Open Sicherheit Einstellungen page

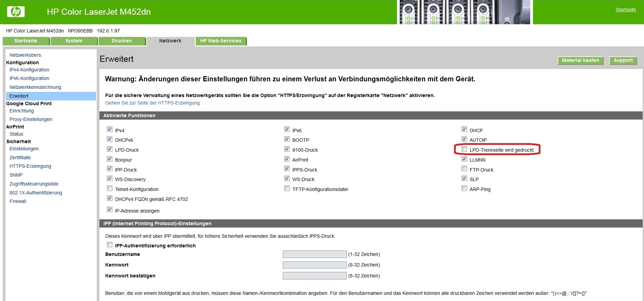(24, 149)
